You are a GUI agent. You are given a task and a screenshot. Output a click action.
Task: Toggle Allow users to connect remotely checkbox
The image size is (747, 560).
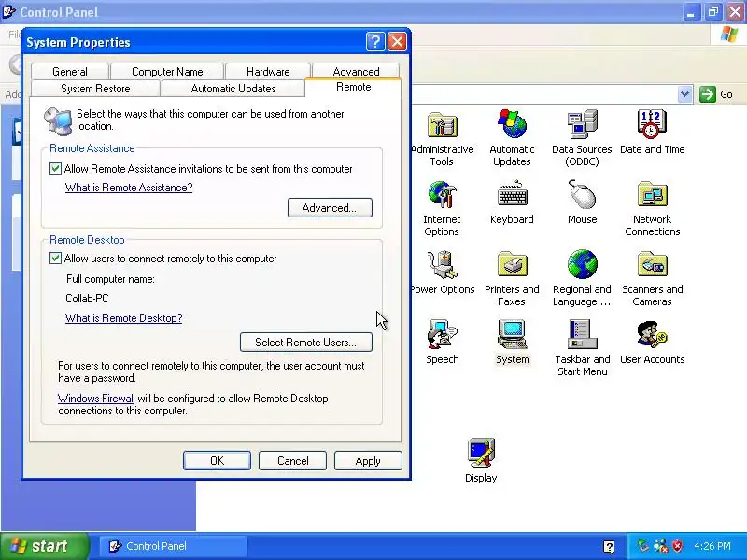tap(55, 259)
